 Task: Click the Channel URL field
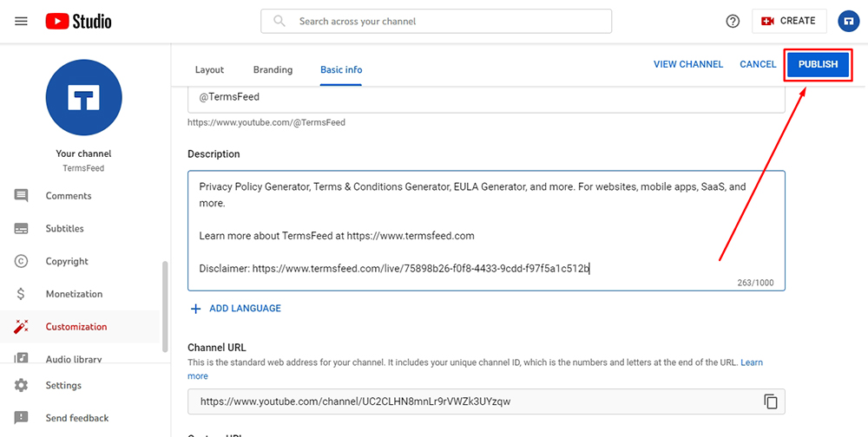point(487,401)
